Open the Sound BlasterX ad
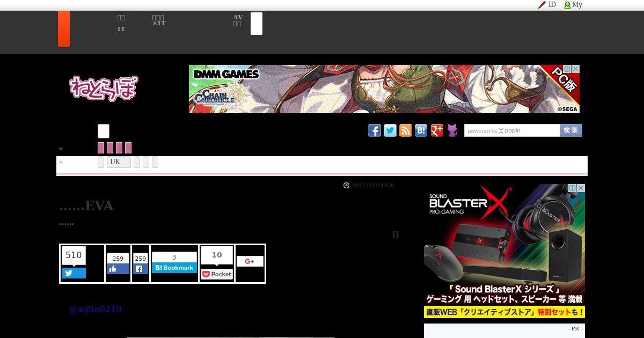This screenshot has width=644, height=338. coord(504,251)
